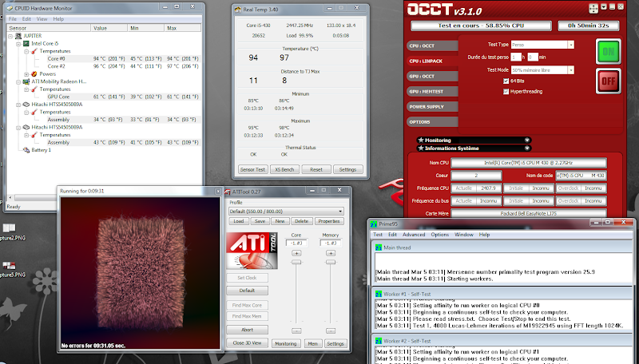Click the Powers flame icon in HWMonitor

pyautogui.click(x=34, y=74)
